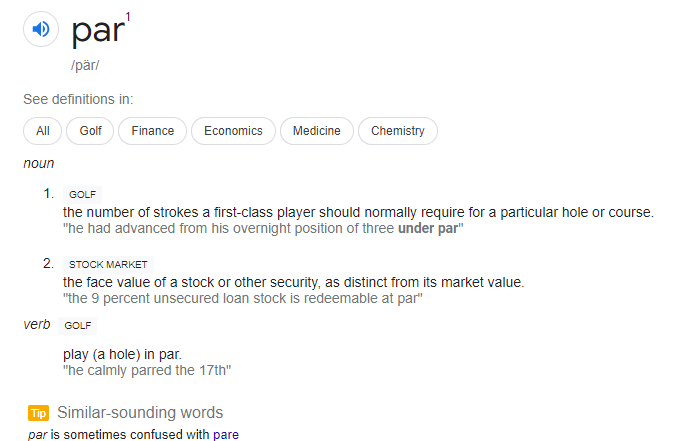Select the All definitions filter chip

pyautogui.click(x=43, y=131)
